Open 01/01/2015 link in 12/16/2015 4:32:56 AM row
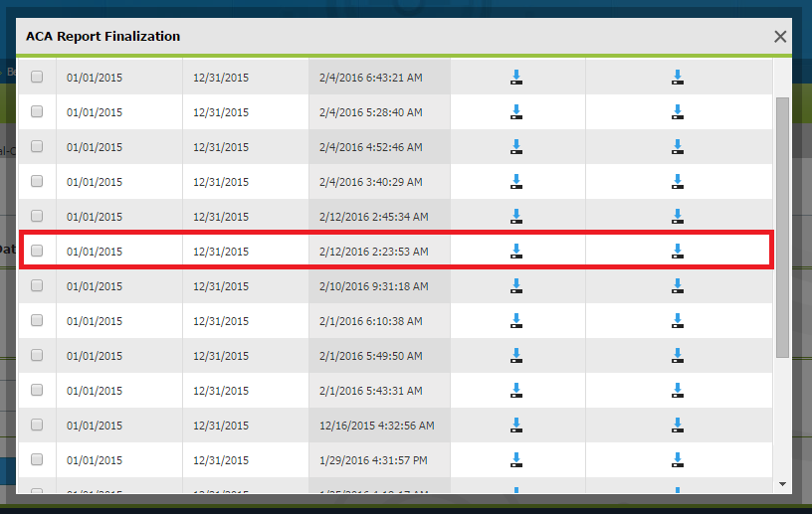The image size is (812, 514). [95, 426]
